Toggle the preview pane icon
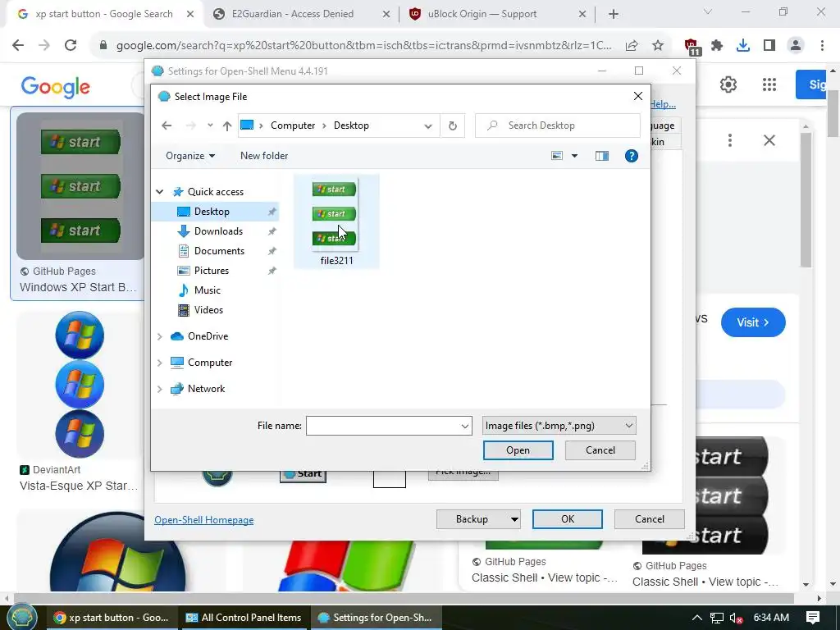 (x=602, y=156)
